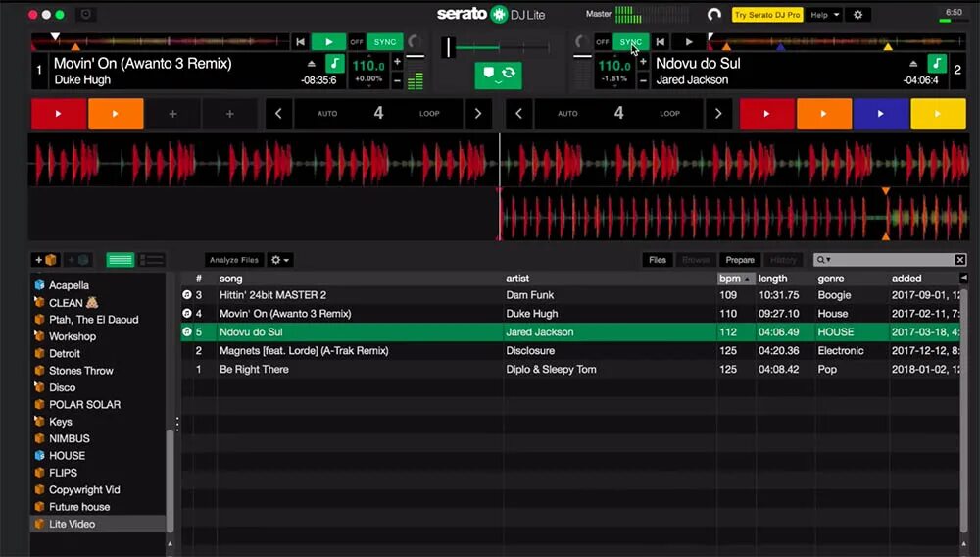This screenshot has height=557, width=980.
Task: Toggle key lock on deck 2
Action: coord(937,63)
